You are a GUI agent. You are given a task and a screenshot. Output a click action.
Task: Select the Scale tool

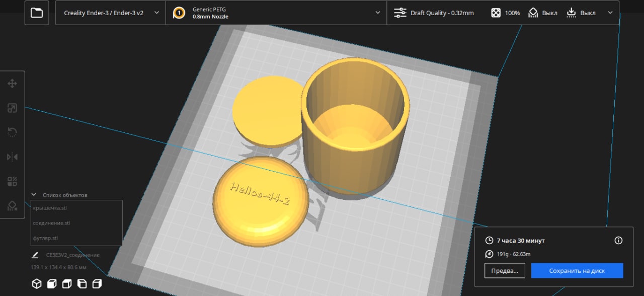tap(13, 108)
